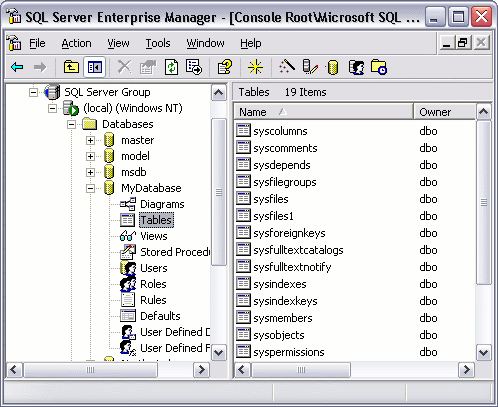Click the syscolumns table icon
498x407 pixels.
click(243, 130)
